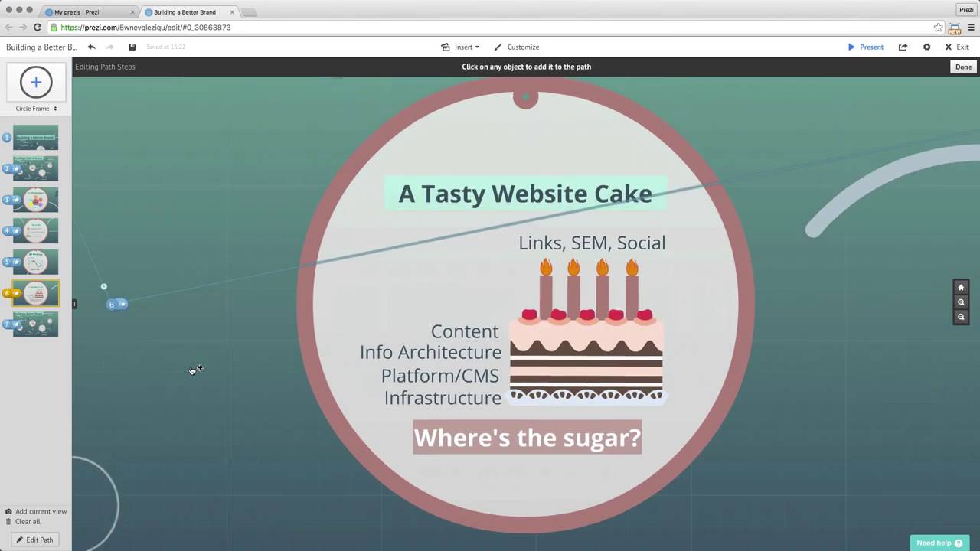The height and width of the screenshot is (551, 980).
Task: Click the Home view icon
Action: tap(961, 288)
